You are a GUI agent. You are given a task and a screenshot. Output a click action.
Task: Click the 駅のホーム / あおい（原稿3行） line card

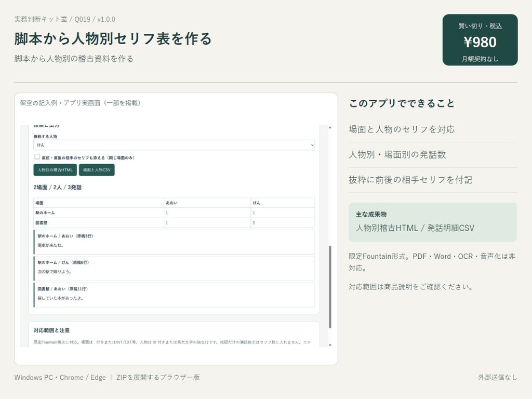(x=174, y=242)
